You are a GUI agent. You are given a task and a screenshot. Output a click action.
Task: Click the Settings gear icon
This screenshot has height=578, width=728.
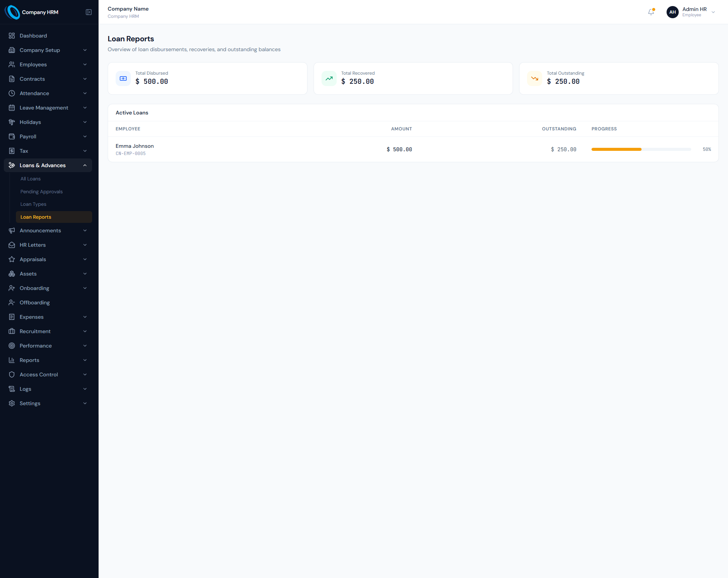point(12,403)
